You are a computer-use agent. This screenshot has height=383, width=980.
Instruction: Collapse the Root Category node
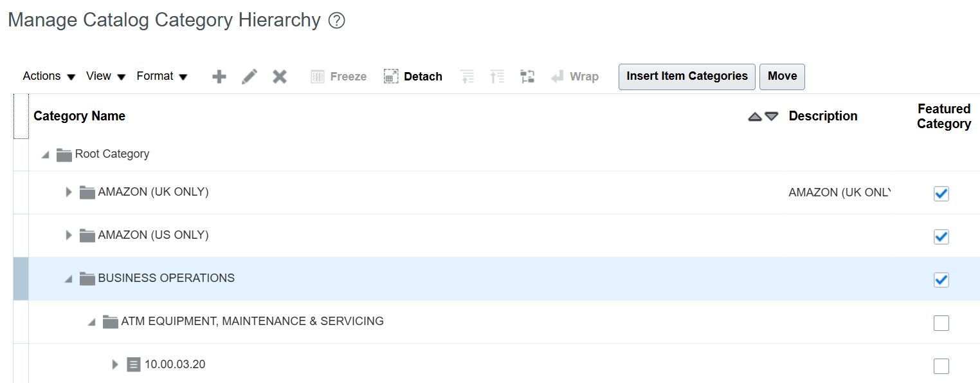click(44, 154)
